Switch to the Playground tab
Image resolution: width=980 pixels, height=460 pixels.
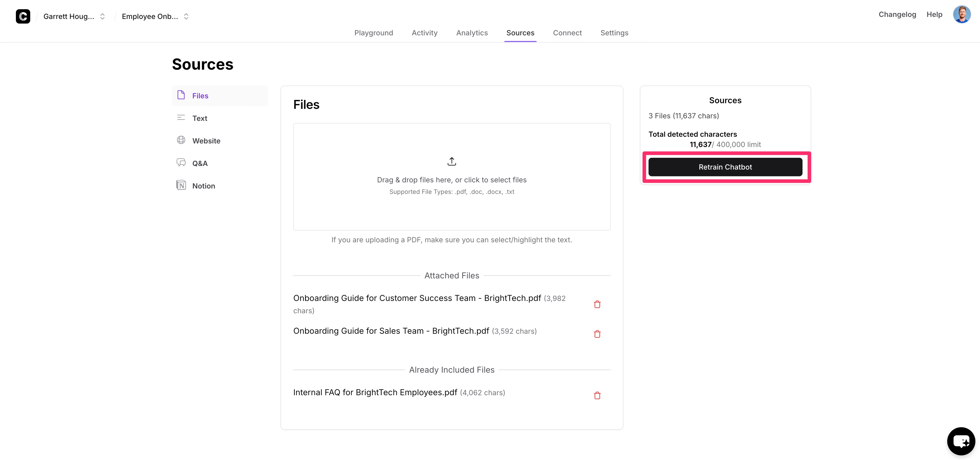click(374, 33)
